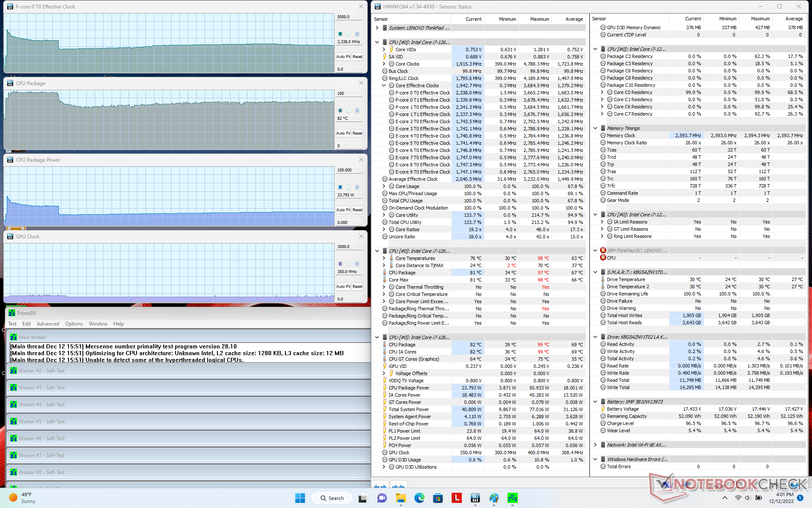The height and width of the screenshot is (508, 812).
Task: Click red X icon of the CPU sensor row
Action: click(603, 258)
